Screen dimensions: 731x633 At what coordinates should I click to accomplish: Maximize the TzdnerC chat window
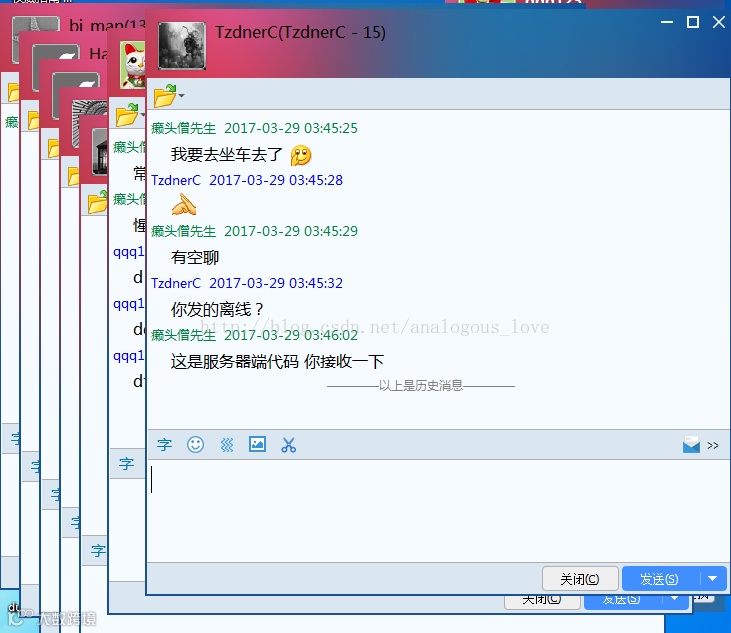coord(693,22)
